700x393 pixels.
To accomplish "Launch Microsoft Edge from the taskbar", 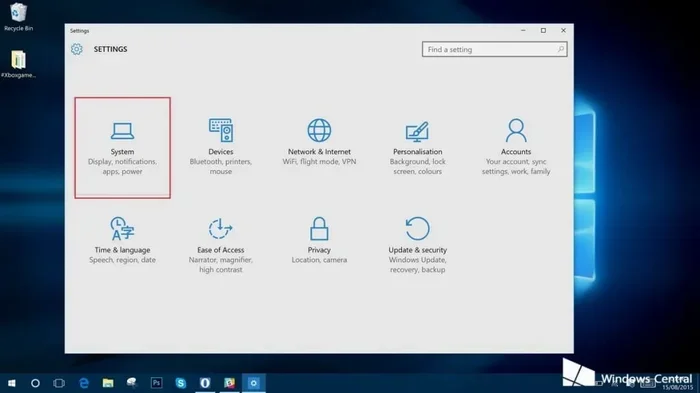I will 83,383.
